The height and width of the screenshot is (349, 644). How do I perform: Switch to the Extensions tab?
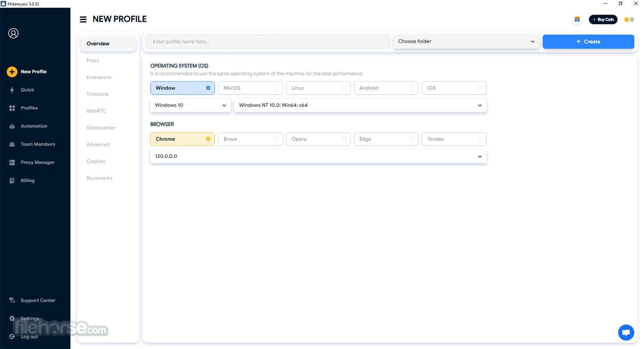(99, 77)
